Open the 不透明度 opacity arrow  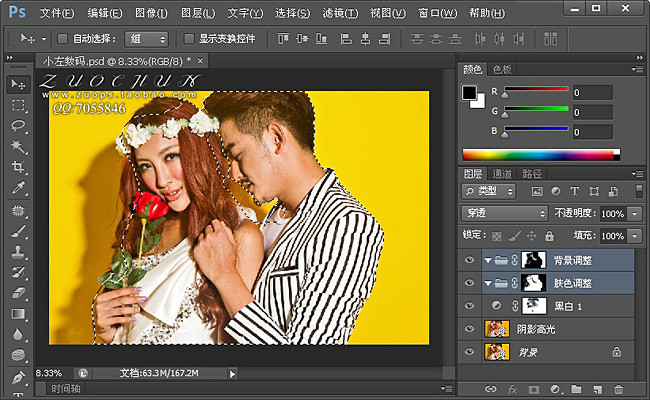pyautogui.click(x=635, y=214)
